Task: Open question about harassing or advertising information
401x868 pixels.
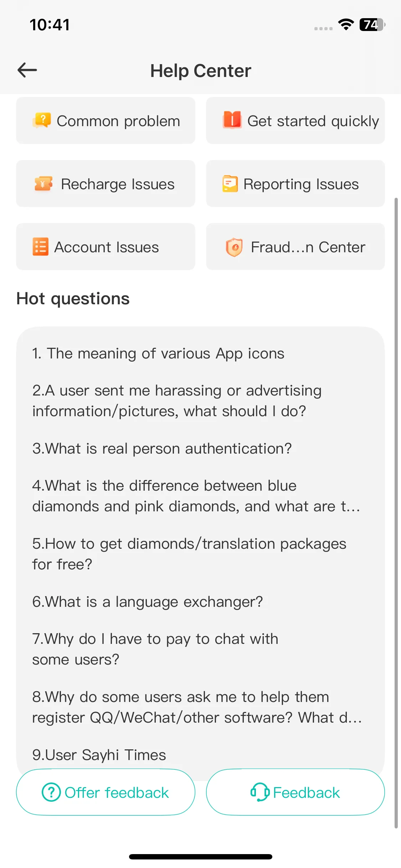Action: (177, 401)
